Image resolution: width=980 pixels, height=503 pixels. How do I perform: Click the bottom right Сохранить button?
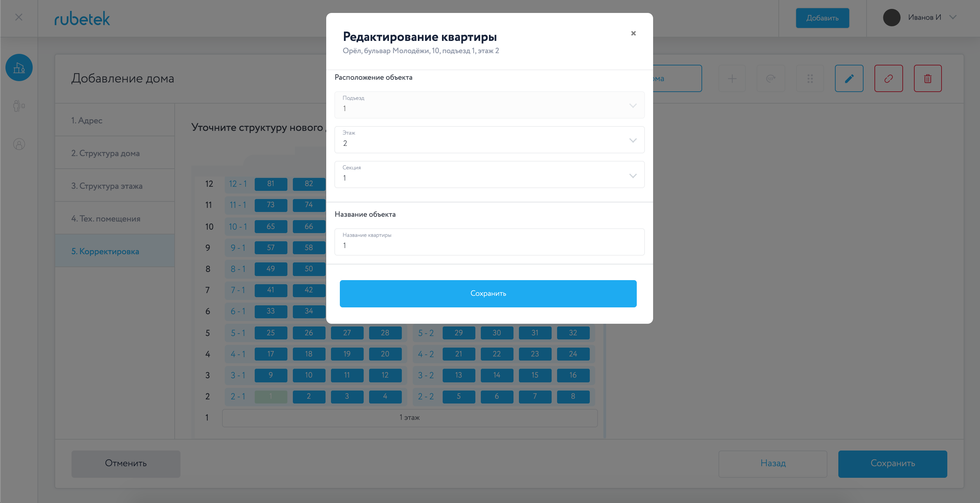coord(892,463)
